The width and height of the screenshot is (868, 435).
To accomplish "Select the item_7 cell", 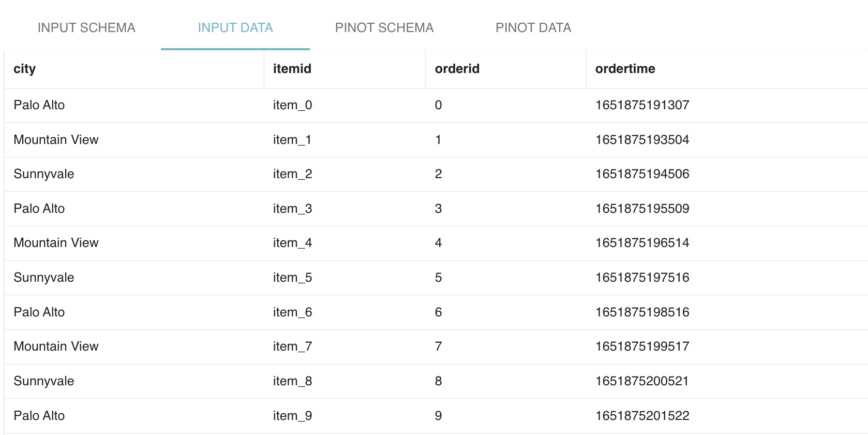I will [x=345, y=346].
